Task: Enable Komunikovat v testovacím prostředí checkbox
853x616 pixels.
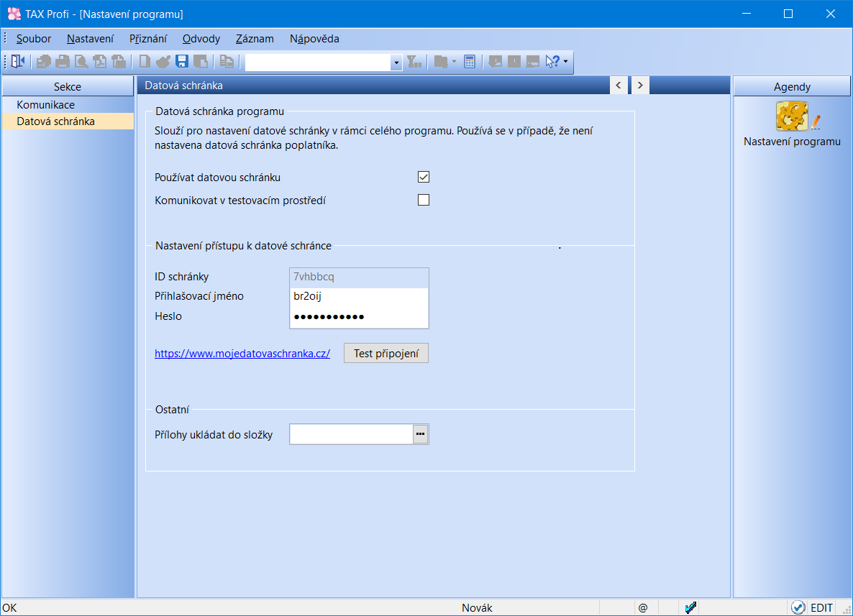Action: coord(424,200)
